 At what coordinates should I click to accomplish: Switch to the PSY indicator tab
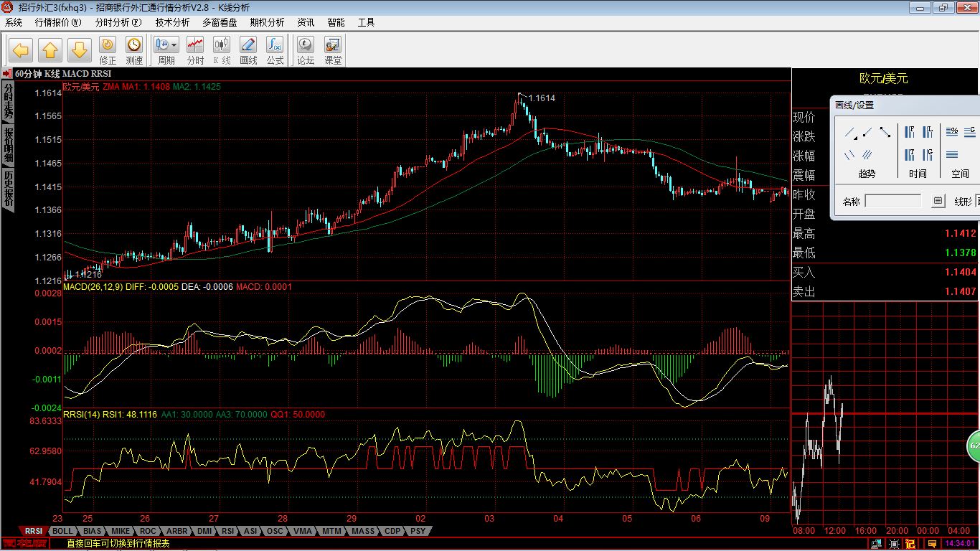pos(418,531)
